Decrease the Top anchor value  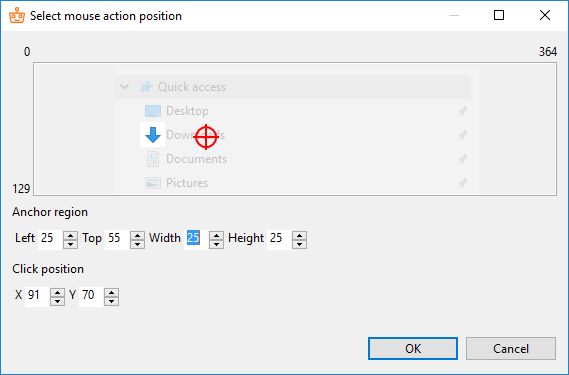click(138, 244)
